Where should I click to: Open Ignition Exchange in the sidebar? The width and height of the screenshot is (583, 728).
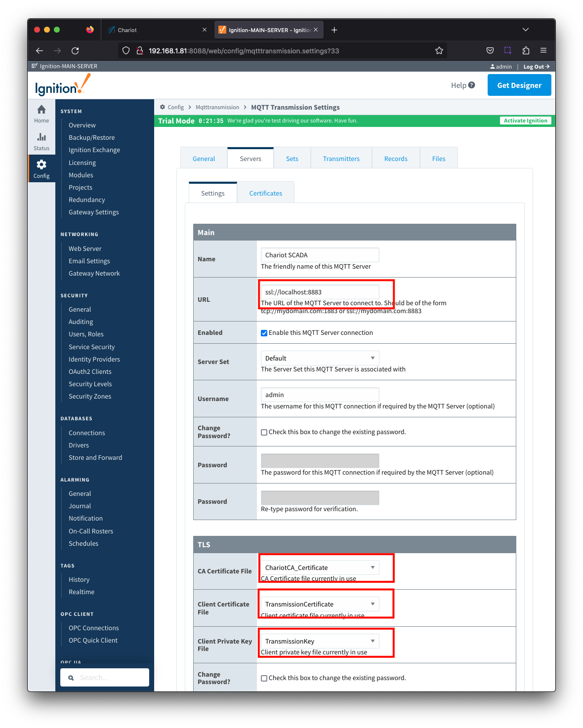pyautogui.click(x=94, y=150)
